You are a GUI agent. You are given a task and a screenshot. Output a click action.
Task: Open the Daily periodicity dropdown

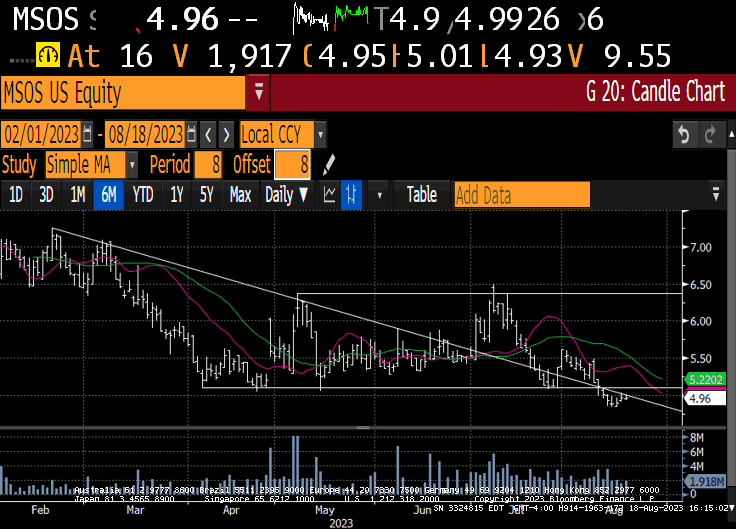click(x=286, y=194)
